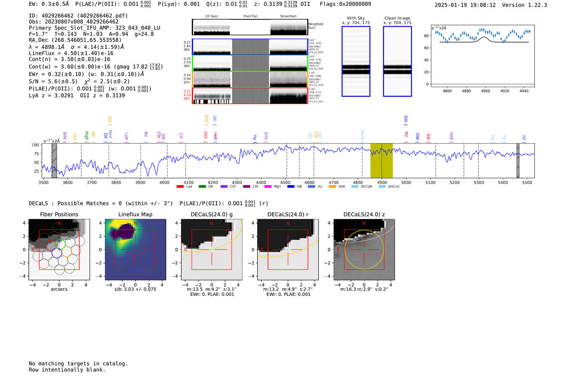The width and height of the screenshot is (576, 392).
Task: Click the Pixel Flat column header
Action: (250, 16)
